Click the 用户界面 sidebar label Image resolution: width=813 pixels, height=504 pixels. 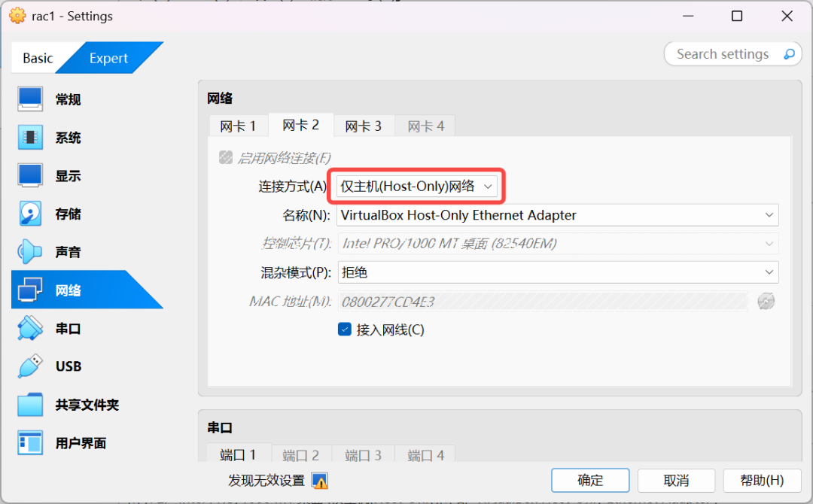point(81,443)
